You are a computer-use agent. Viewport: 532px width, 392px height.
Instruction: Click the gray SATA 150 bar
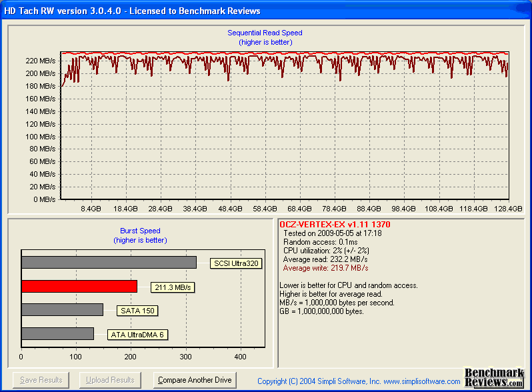63,309
